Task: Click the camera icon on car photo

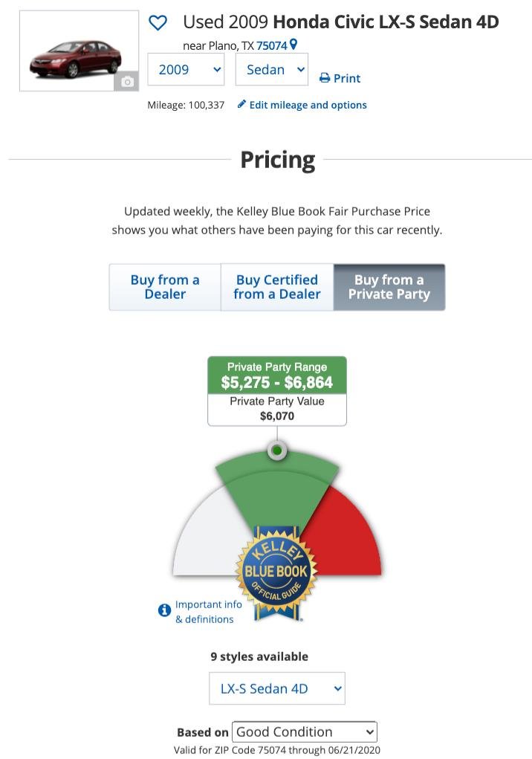Action: coord(128,81)
